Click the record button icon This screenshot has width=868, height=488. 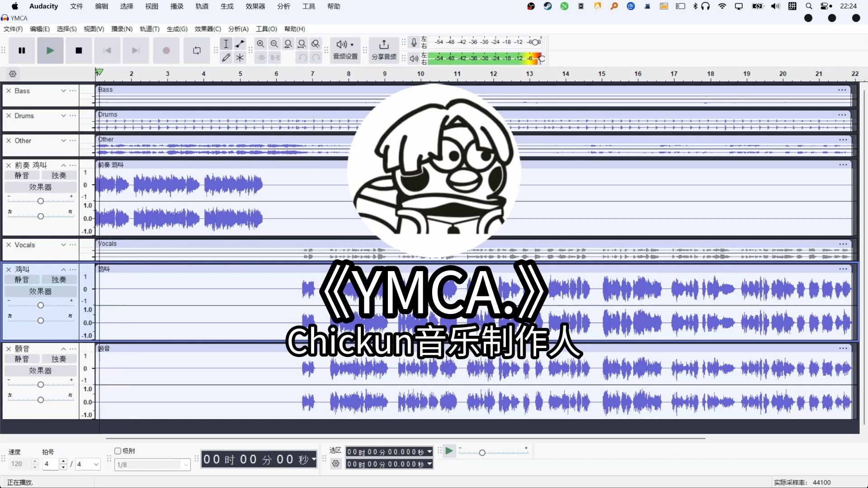166,51
